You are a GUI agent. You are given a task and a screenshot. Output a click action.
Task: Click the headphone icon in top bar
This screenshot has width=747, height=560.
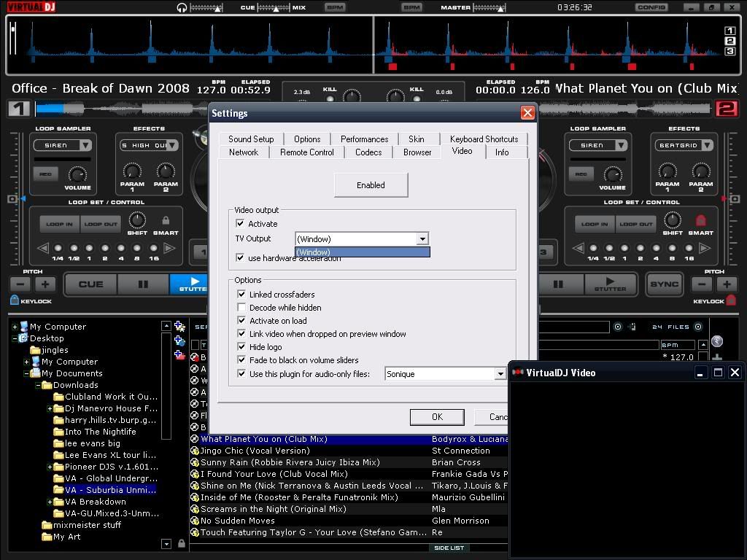coord(182,7)
